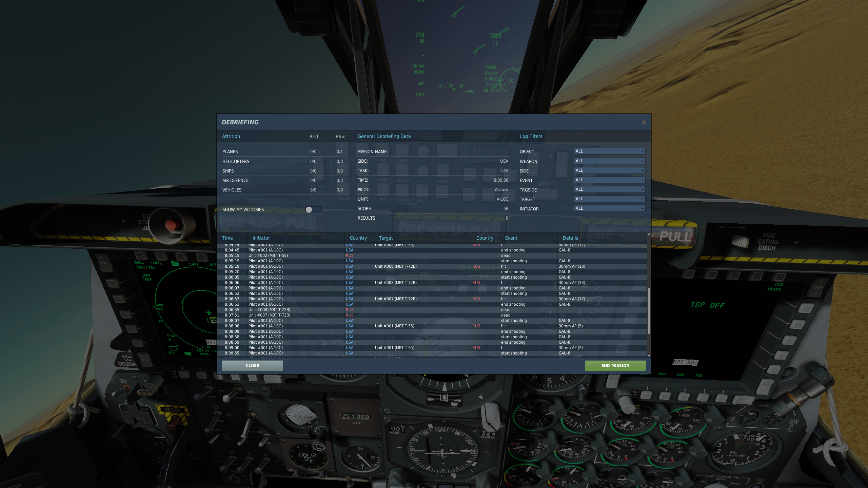Screen dimensions: 868x488
Task: Click the RADIO CALL 90208 placard
Action: [127, 361]
